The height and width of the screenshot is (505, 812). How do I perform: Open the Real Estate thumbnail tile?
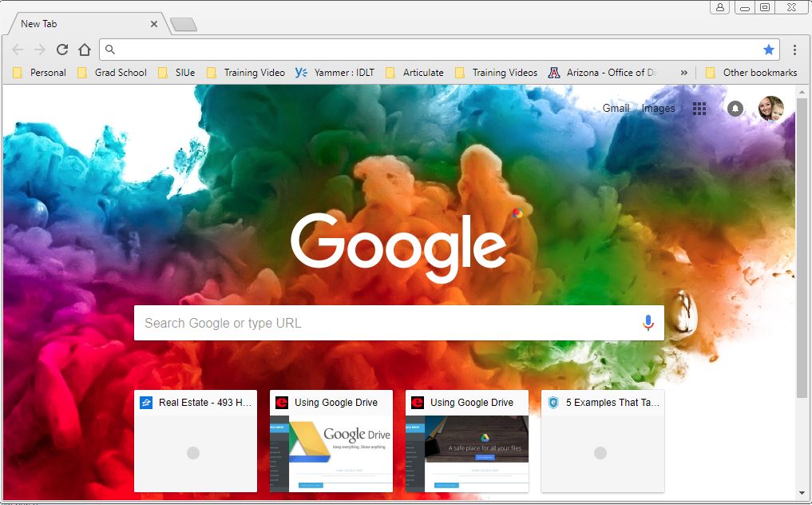196,441
